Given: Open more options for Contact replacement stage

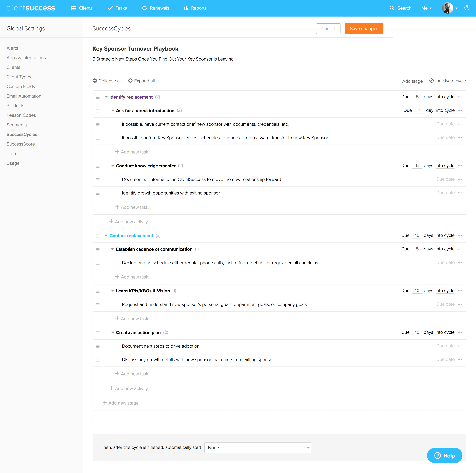Looking at the screenshot, I should pos(460,235).
